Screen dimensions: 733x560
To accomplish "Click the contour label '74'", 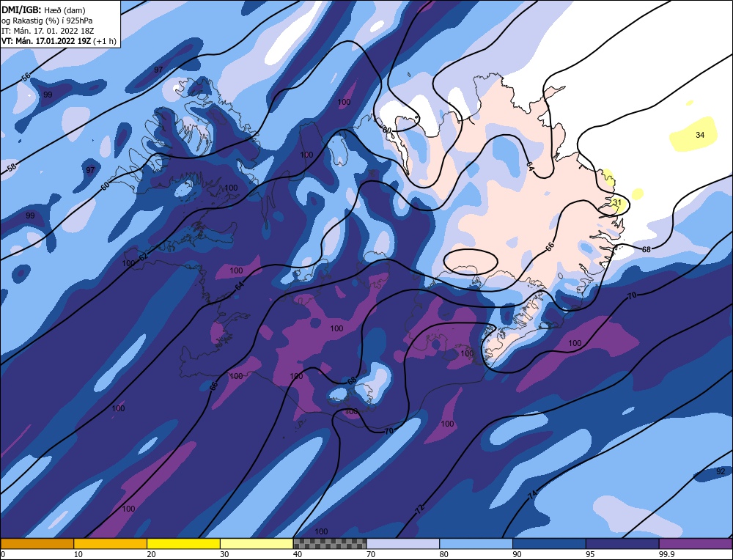I will click(532, 495).
